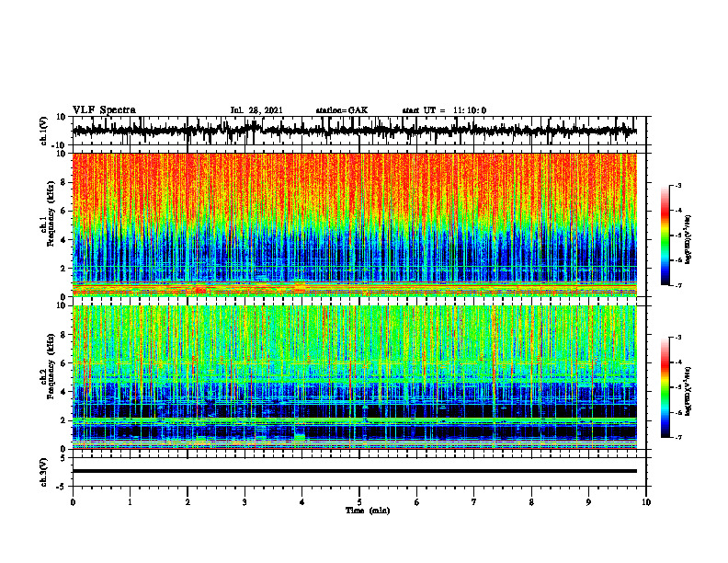Click the final time tick label "10" beneath ch.3
Screen dimensions: 728x563
646,502
